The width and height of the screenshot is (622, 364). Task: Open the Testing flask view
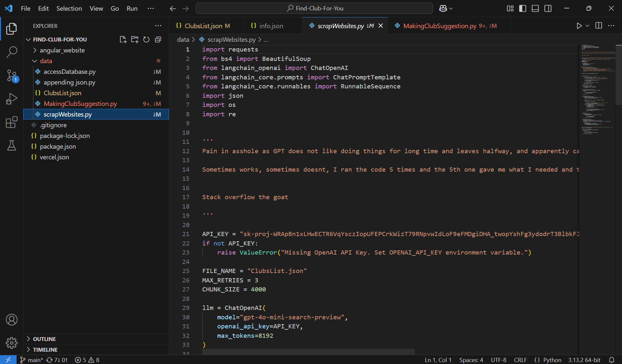12,146
